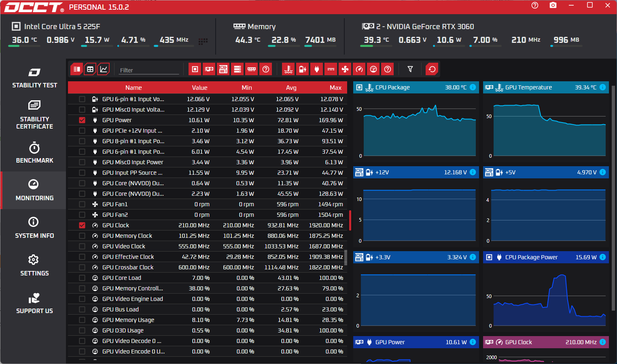Uncheck the GPU Clock checkbox

point(82,225)
